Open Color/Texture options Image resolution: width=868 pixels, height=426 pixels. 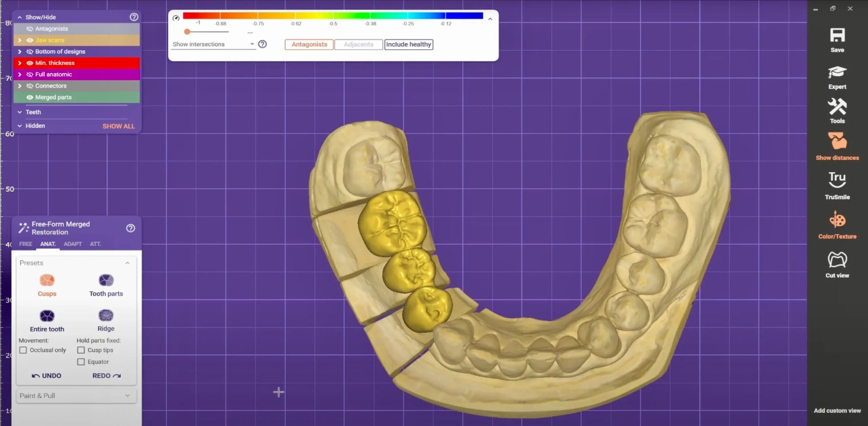coord(837,220)
